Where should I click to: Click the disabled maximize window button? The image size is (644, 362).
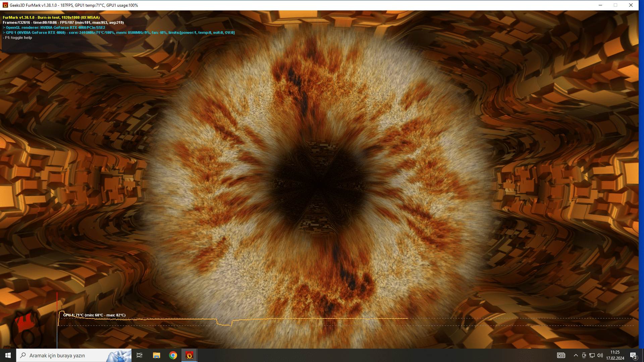615,5
